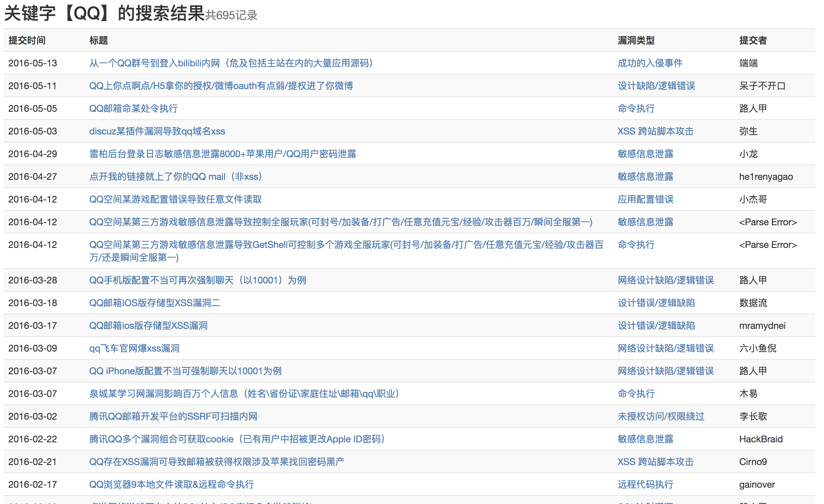This screenshot has width=824, height=504.
Task: Click the 远程代码执行 vulnerability type link
Action: pos(645,485)
